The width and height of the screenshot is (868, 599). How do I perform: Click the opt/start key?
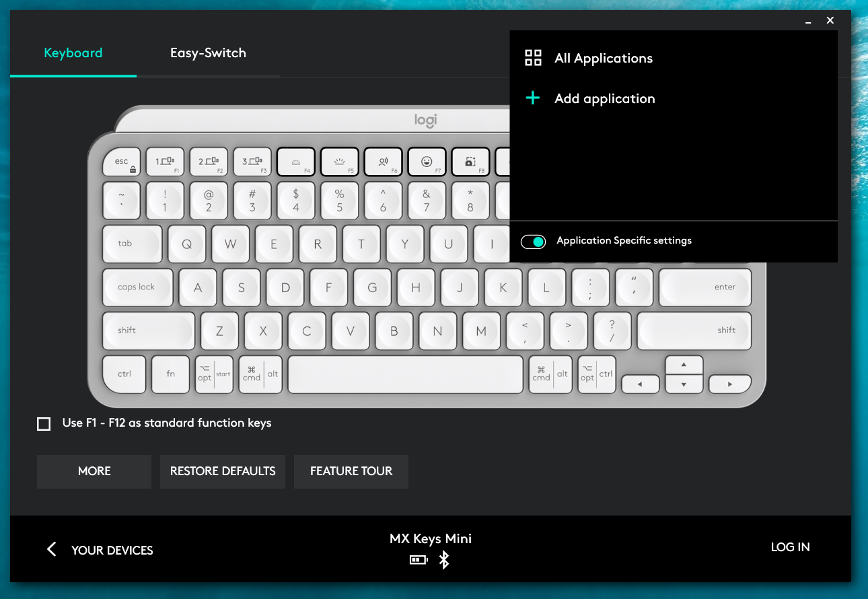pyautogui.click(x=214, y=374)
